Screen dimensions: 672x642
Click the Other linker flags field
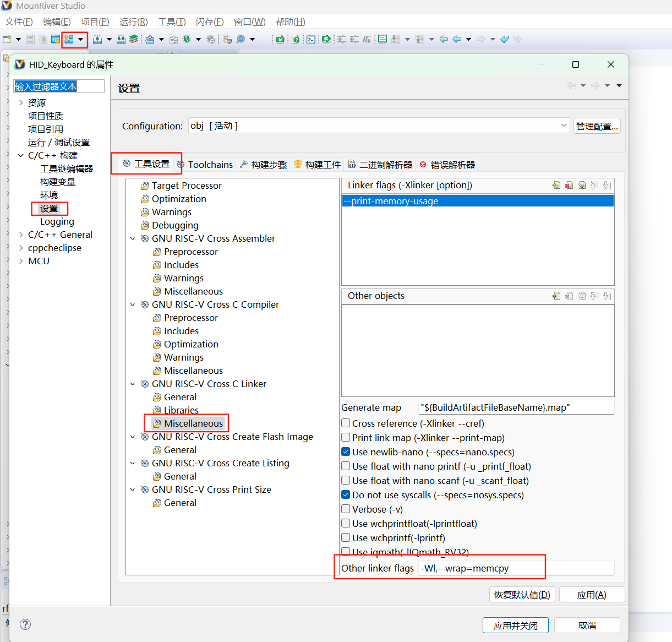516,568
